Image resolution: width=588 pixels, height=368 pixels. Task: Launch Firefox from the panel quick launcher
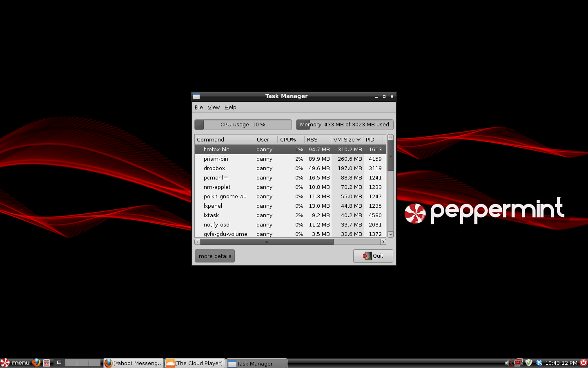(x=36, y=363)
